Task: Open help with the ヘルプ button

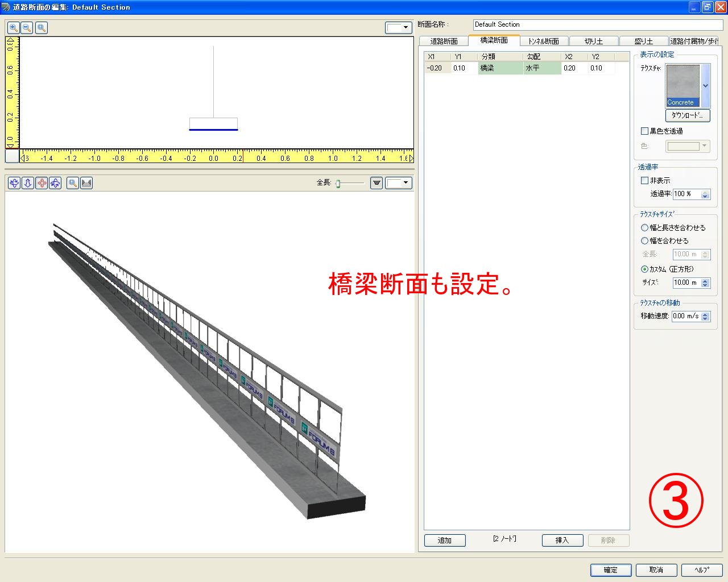Action: (702, 570)
